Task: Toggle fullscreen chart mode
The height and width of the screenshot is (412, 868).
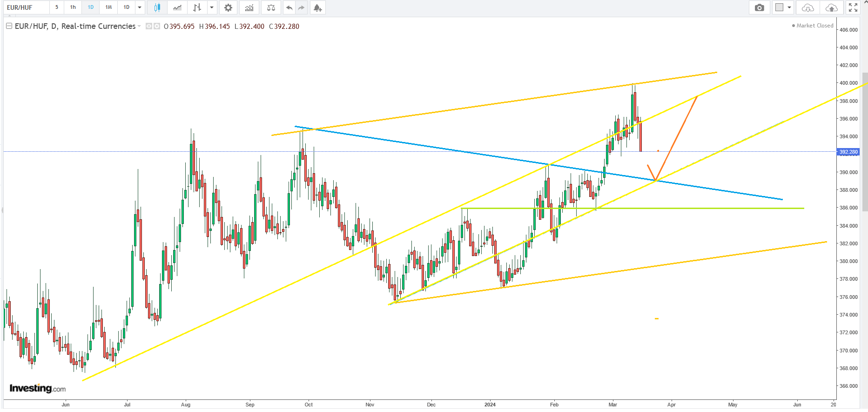Action: (853, 7)
